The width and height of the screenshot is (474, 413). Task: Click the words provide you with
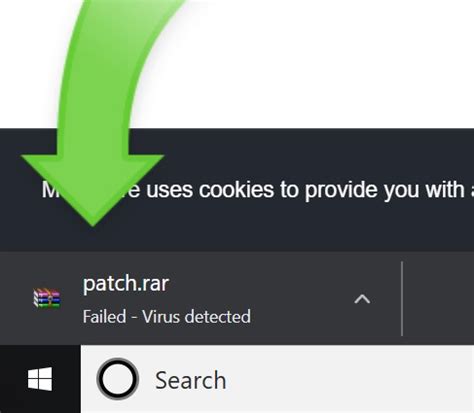coord(385,190)
